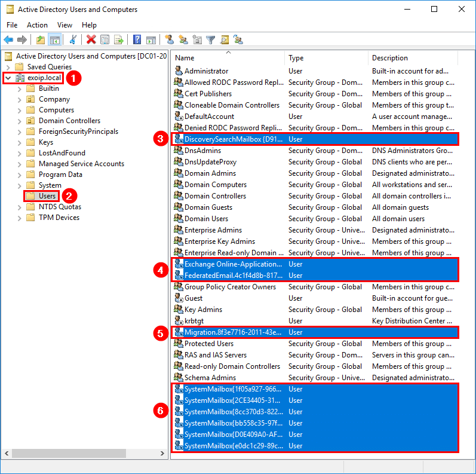Expand the Computers container
Viewport: 476px width, 474px height.
coord(20,111)
